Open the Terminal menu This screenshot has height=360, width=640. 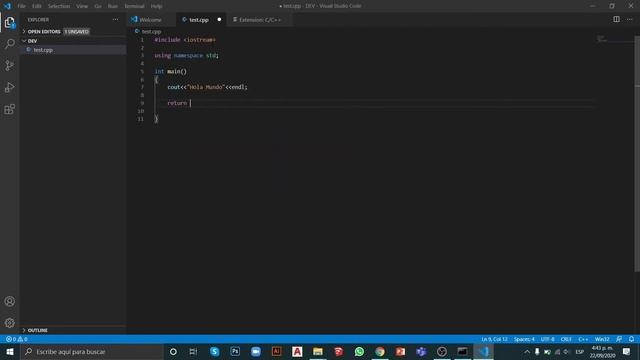coord(134,6)
